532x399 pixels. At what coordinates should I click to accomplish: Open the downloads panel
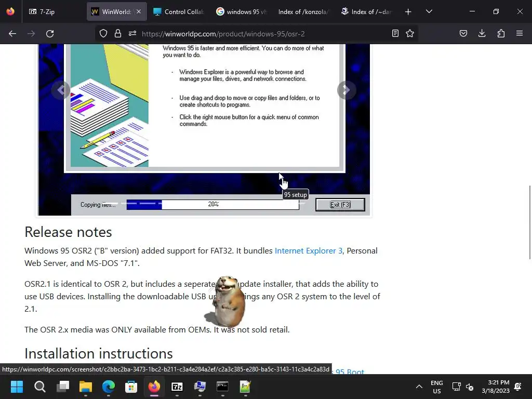482,34
